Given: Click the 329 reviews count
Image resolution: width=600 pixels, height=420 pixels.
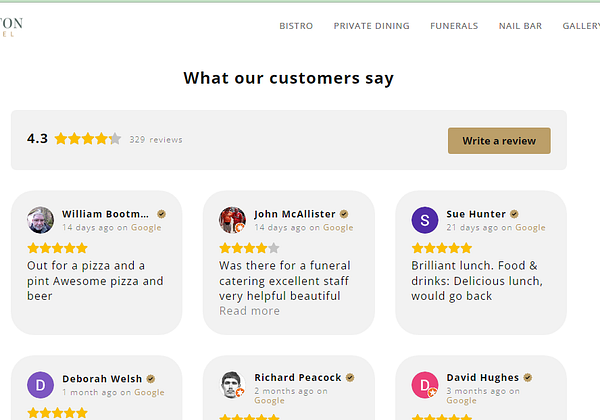Looking at the screenshot, I should pyautogui.click(x=156, y=140).
